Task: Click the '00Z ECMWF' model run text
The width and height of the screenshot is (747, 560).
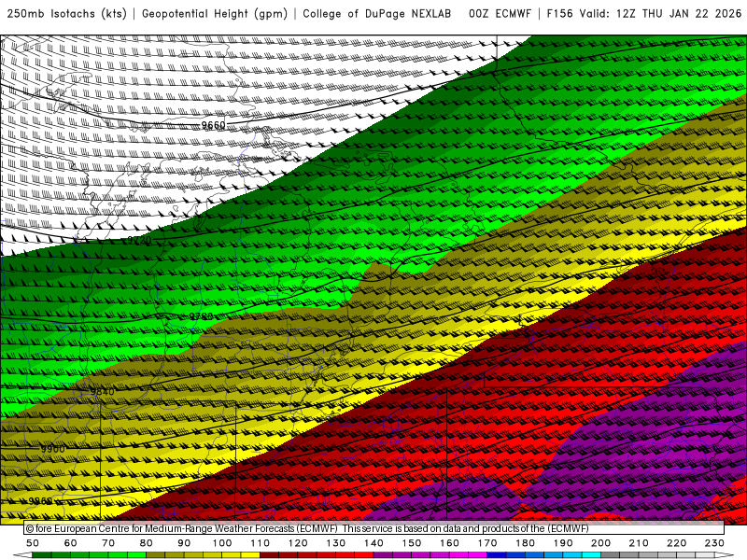Action: click(500, 13)
